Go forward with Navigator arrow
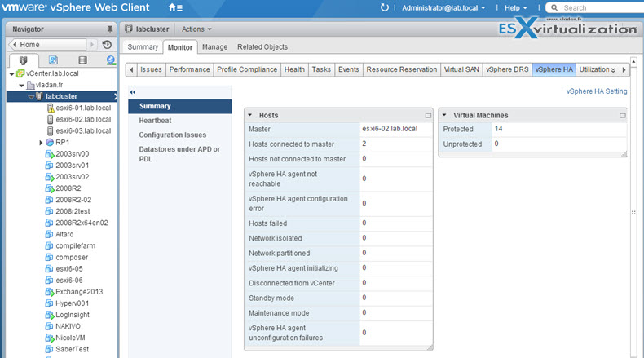644x358 pixels. (x=92, y=44)
